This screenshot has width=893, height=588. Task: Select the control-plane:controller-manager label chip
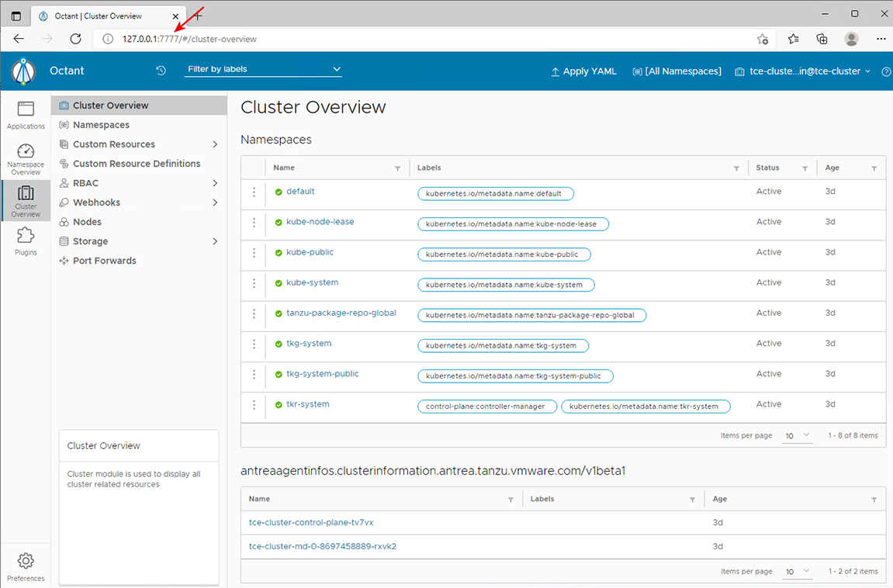487,406
